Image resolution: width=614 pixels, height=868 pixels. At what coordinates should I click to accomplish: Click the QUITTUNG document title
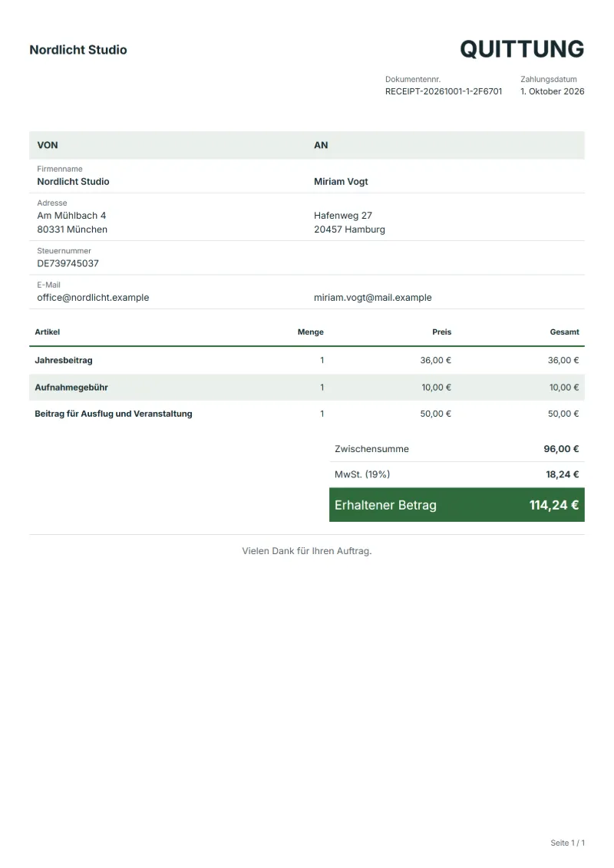tap(522, 49)
